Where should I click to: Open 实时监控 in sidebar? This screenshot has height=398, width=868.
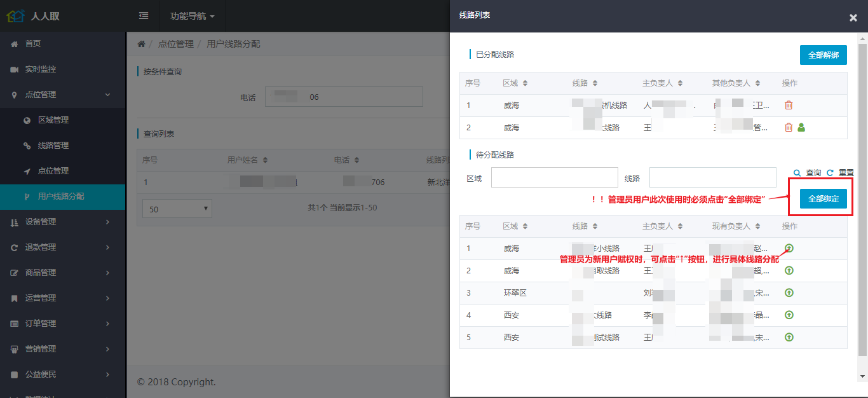(x=64, y=69)
